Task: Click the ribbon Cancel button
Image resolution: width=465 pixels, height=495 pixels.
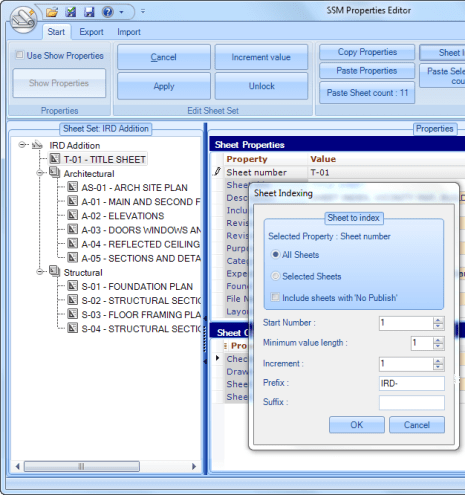Action: [x=163, y=57]
